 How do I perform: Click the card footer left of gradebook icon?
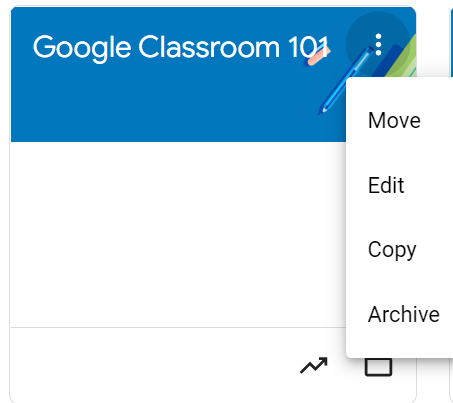pyautogui.click(x=150, y=366)
